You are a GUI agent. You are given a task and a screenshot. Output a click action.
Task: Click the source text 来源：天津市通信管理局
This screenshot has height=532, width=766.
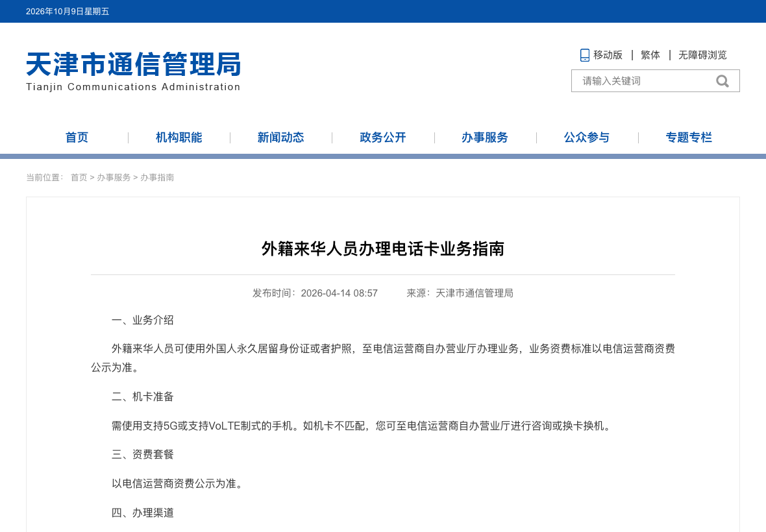click(460, 293)
